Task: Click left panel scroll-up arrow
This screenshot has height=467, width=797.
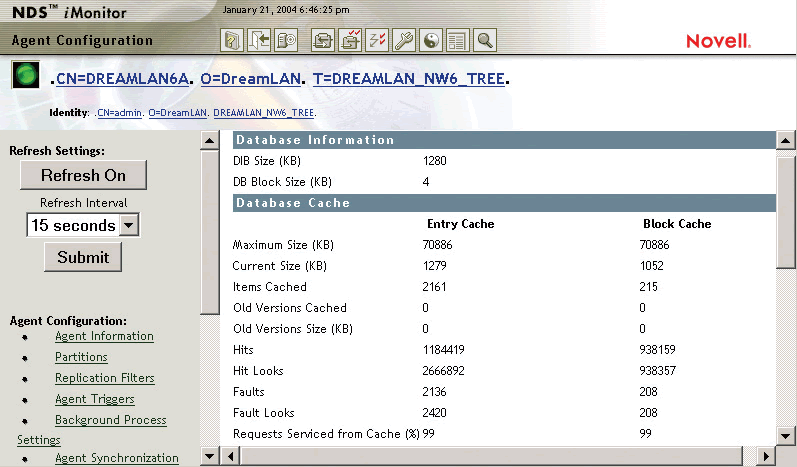Action: point(209,140)
